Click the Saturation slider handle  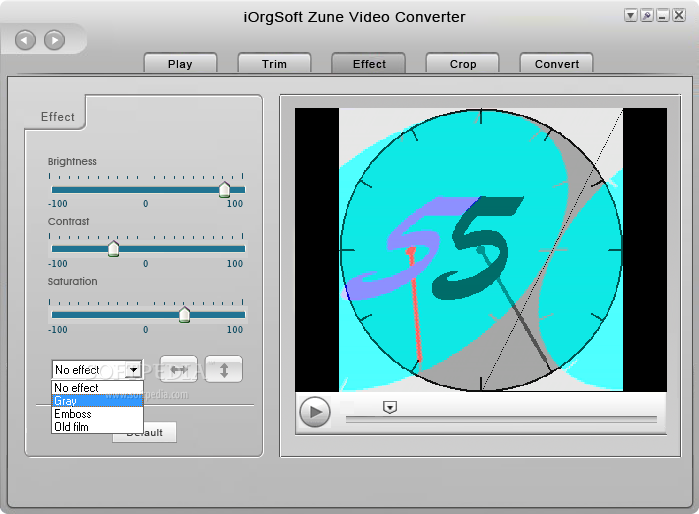(184, 314)
